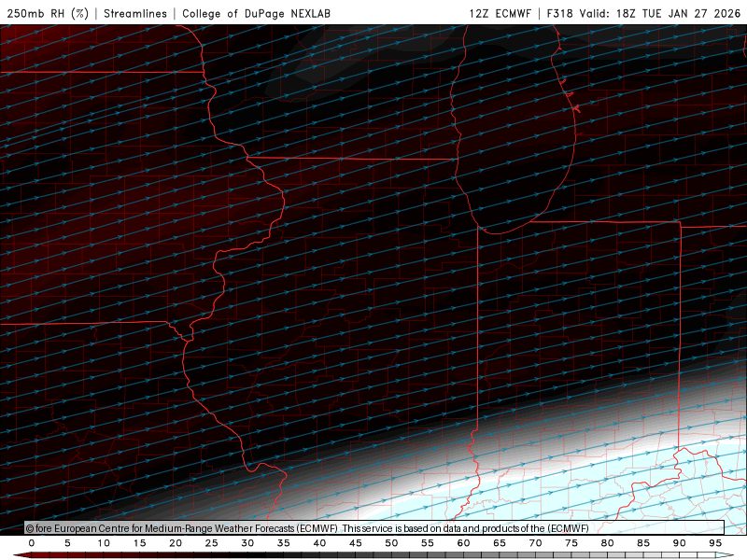The image size is (747, 560).
Task: Click colorbar label "20"
Action: pyautogui.click(x=176, y=543)
